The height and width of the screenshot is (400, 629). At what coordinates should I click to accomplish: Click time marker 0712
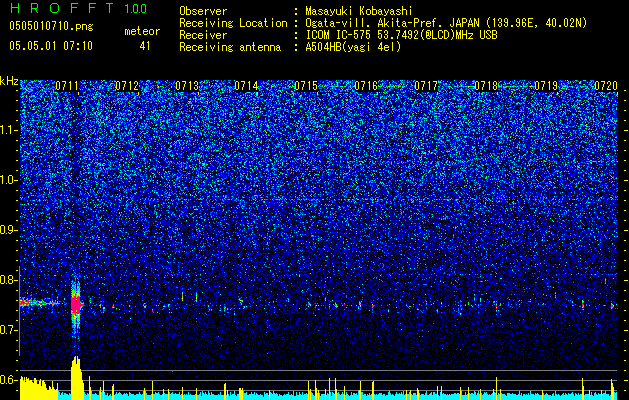click(127, 86)
